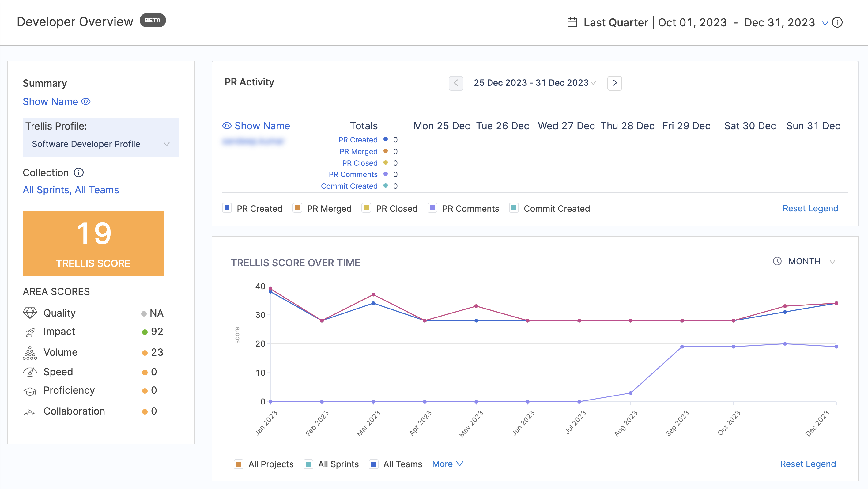
Task: Open the Last Quarter date range dropdown
Action: point(825,23)
